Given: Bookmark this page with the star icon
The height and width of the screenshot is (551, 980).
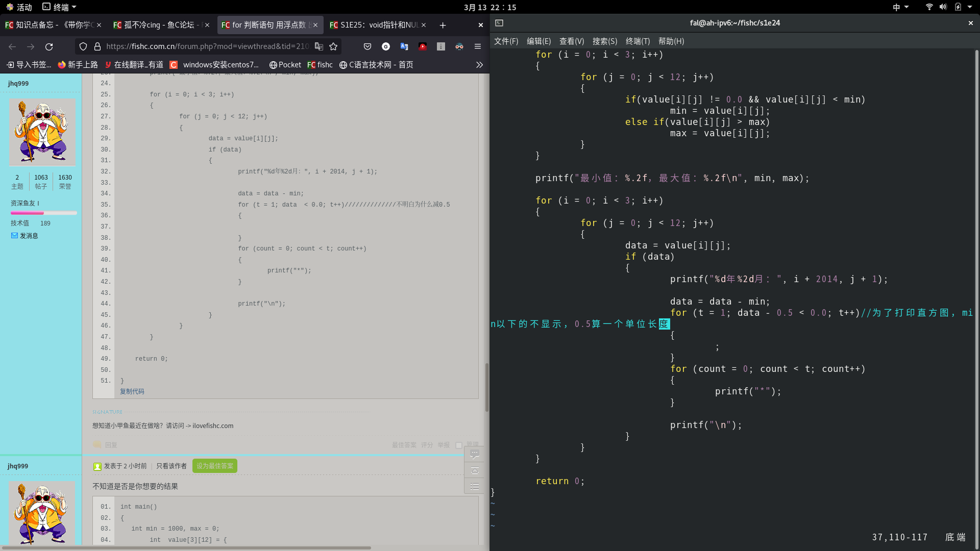Looking at the screenshot, I should (333, 46).
